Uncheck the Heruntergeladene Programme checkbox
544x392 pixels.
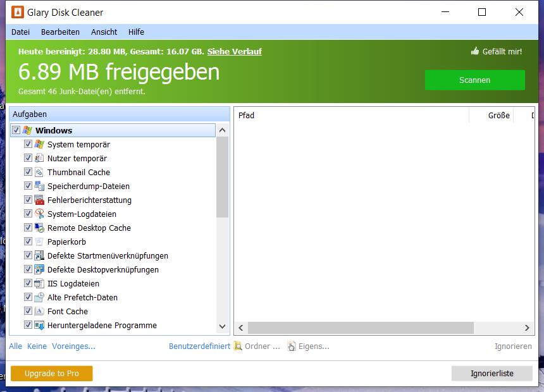click(28, 325)
